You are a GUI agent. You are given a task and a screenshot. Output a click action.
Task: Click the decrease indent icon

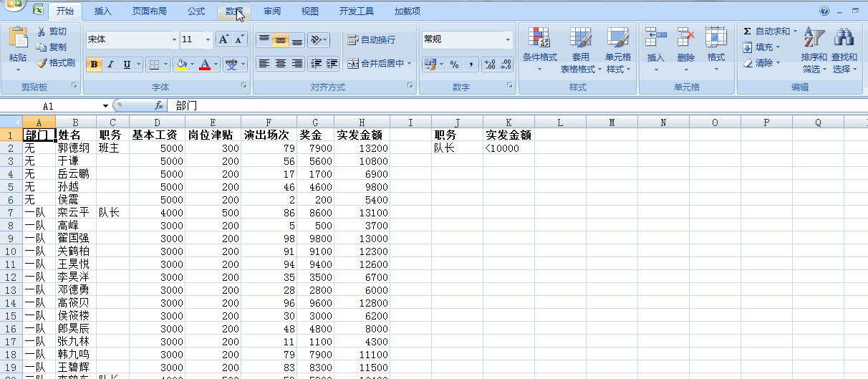pos(316,64)
